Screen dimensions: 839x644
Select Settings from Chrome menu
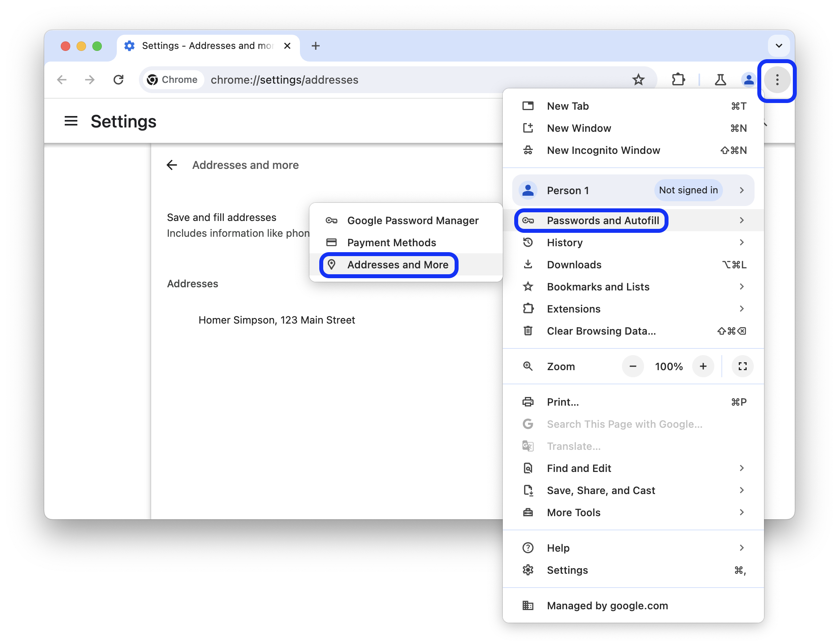click(567, 569)
